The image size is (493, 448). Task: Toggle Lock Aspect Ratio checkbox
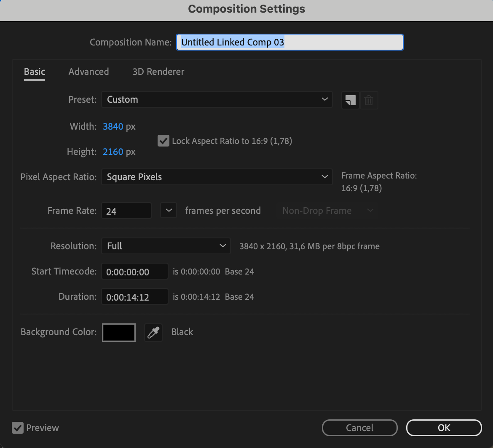[x=163, y=141]
